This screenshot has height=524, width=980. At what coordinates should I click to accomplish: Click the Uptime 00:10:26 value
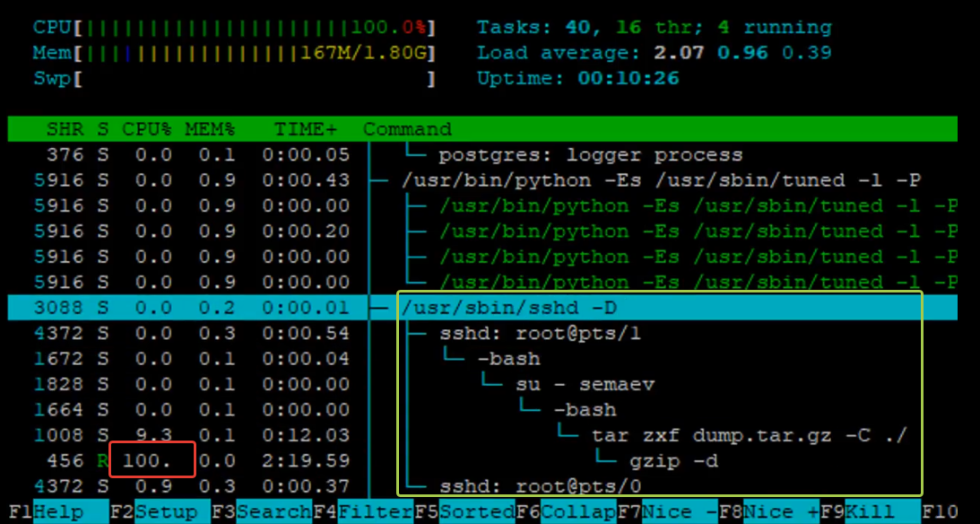[629, 79]
